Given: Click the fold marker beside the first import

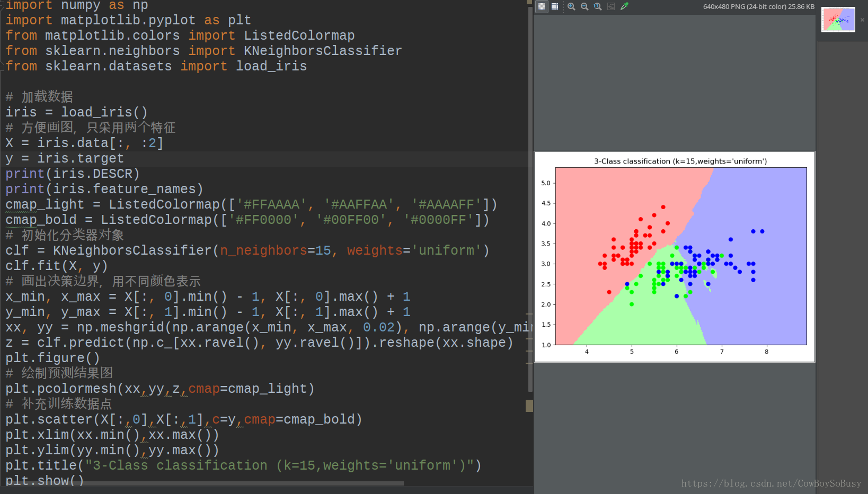Looking at the screenshot, I should [2, 5].
